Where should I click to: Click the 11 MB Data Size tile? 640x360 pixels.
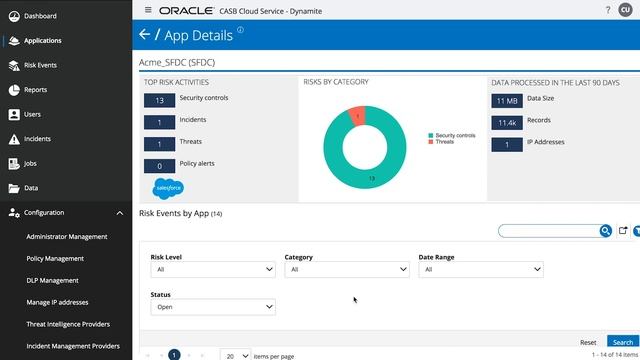(507, 101)
